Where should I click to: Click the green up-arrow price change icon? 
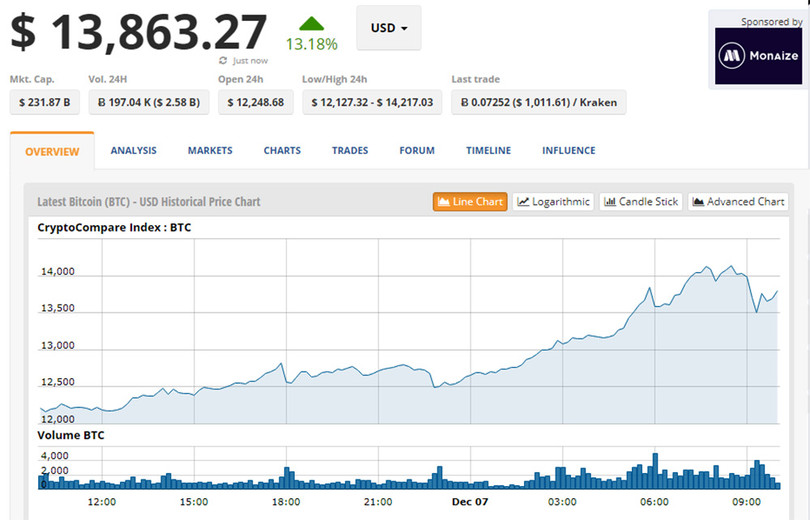(312, 23)
